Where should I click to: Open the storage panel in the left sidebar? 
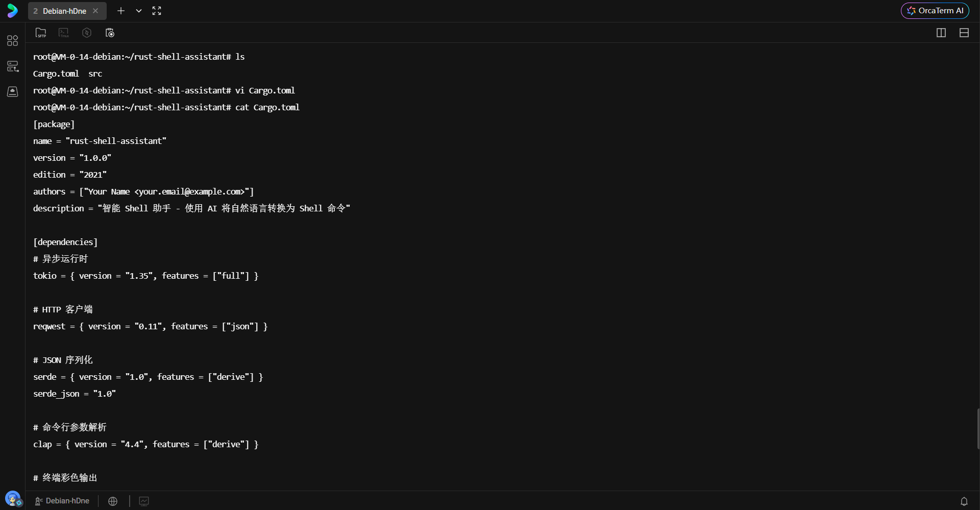[x=13, y=92]
